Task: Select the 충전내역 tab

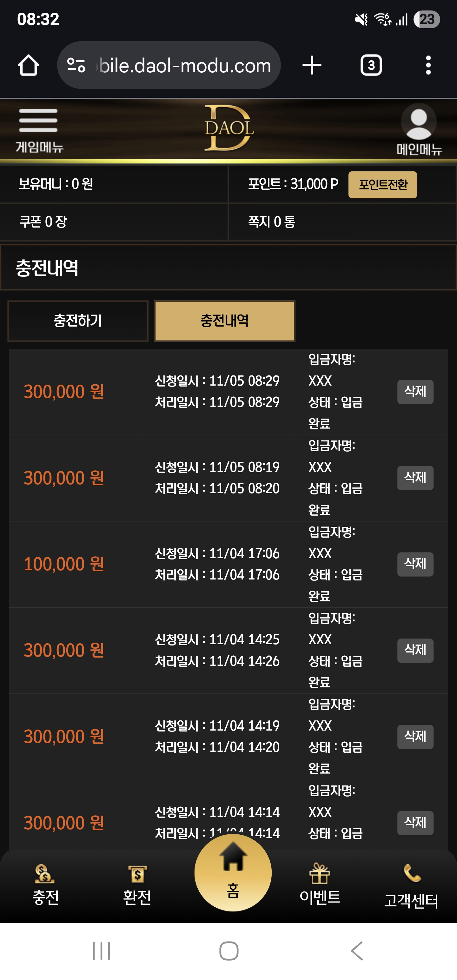Action: click(224, 321)
